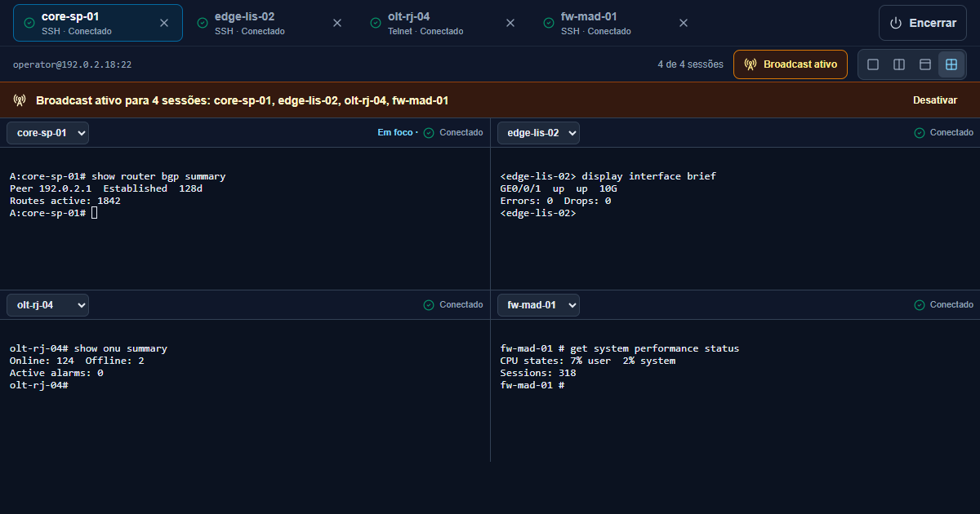The height and width of the screenshot is (514, 980).
Task: Click the 'CPU states: 7% user' line
Action: click(x=588, y=361)
